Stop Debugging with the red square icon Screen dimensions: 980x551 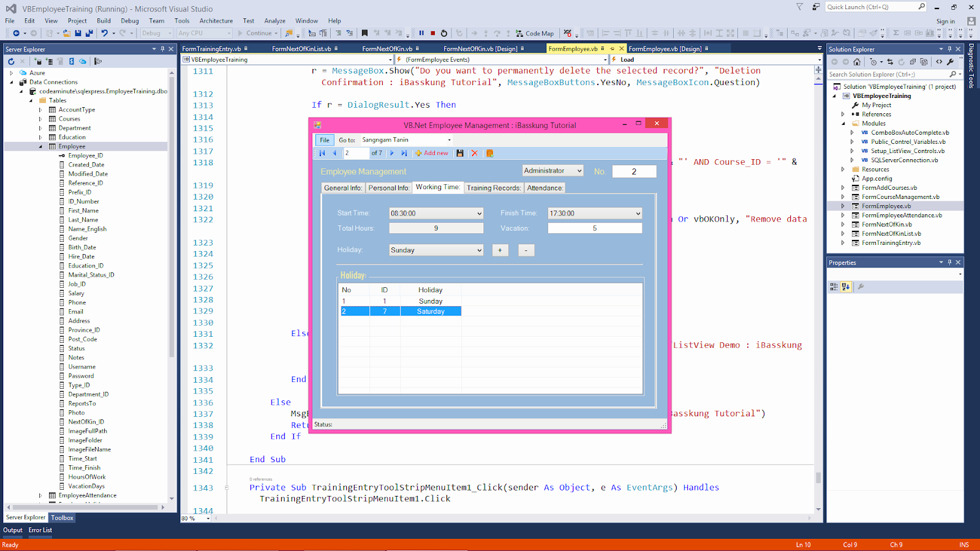(x=433, y=33)
